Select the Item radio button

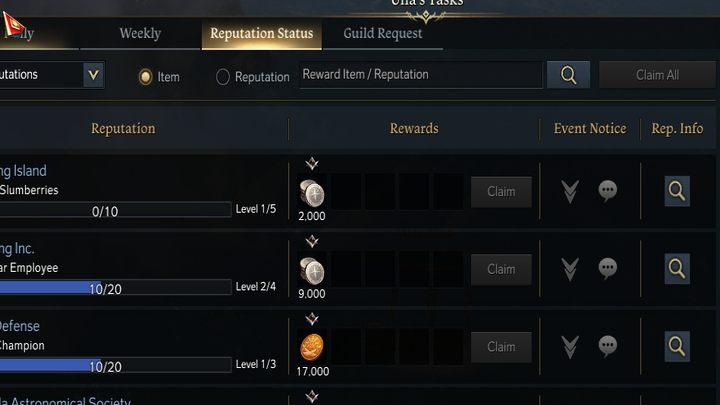pos(145,77)
